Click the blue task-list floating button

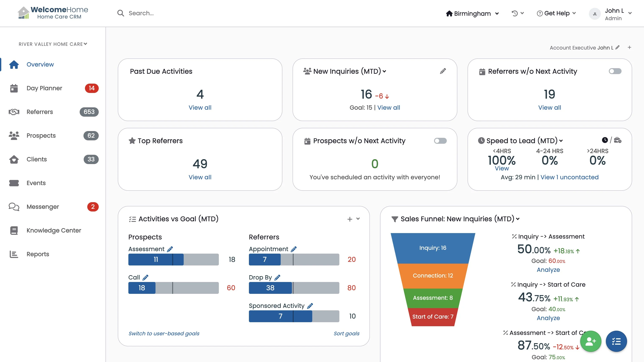pyautogui.click(x=616, y=341)
